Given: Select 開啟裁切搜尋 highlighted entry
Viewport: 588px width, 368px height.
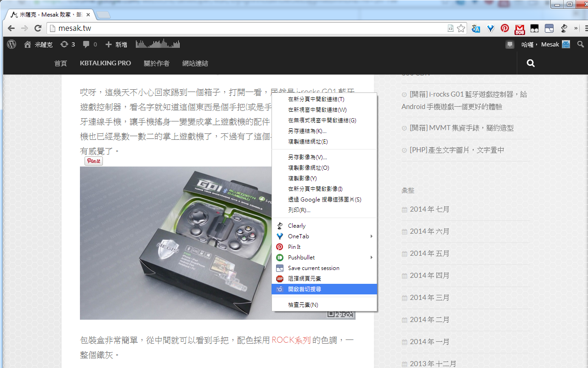Looking at the screenshot, I should pos(324,289).
